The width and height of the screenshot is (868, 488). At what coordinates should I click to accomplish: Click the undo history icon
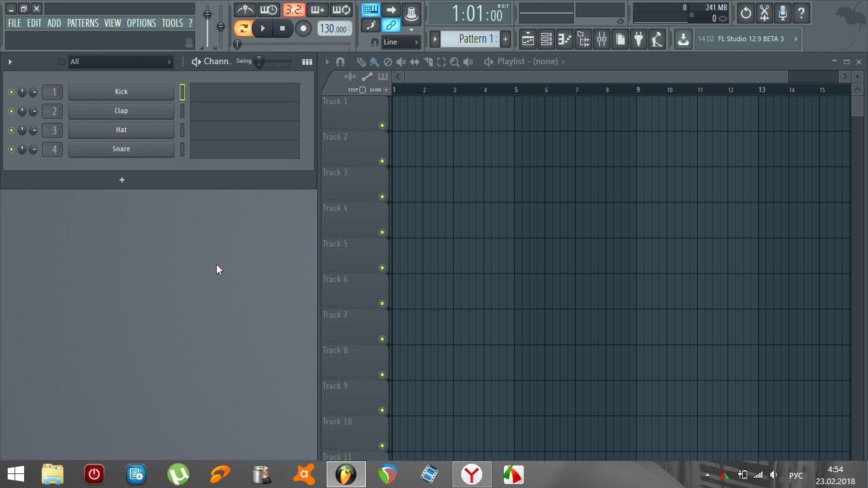tap(746, 13)
